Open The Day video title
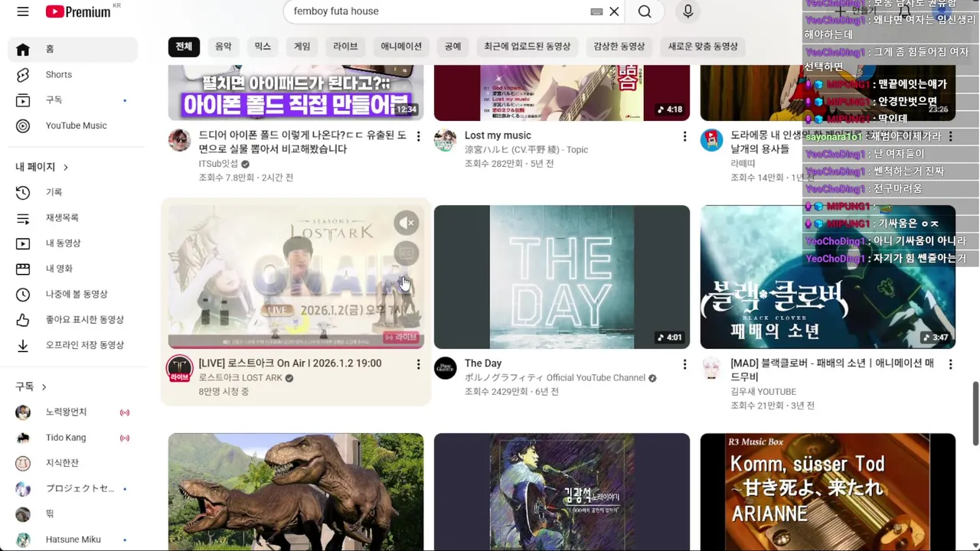This screenshot has width=980, height=551. [483, 364]
